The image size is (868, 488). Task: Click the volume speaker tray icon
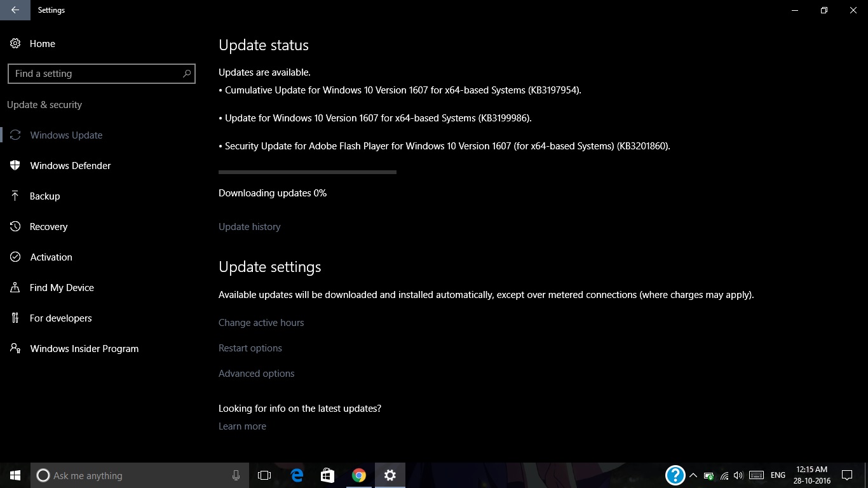click(x=738, y=475)
